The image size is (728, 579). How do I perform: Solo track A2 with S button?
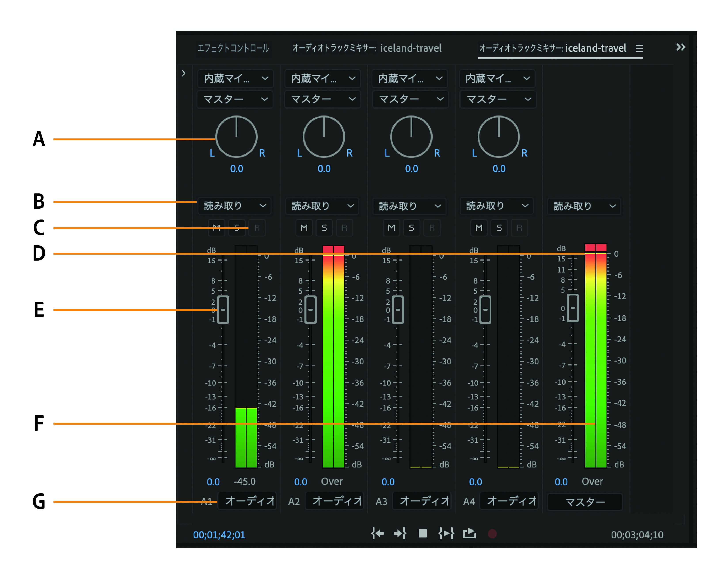click(x=324, y=228)
